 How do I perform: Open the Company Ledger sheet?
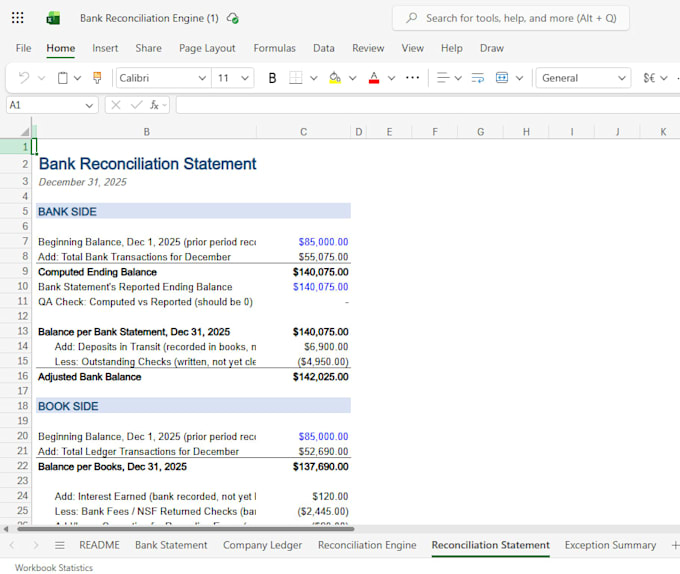click(x=262, y=545)
